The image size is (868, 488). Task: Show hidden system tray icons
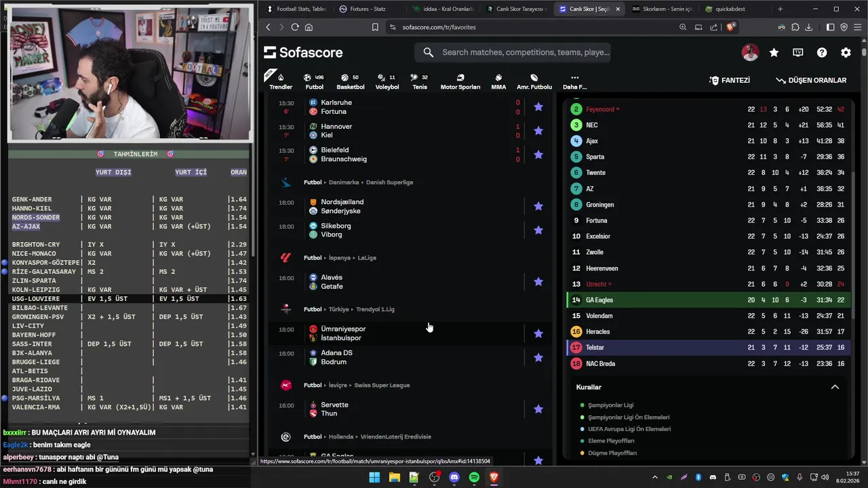(x=654, y=477)
